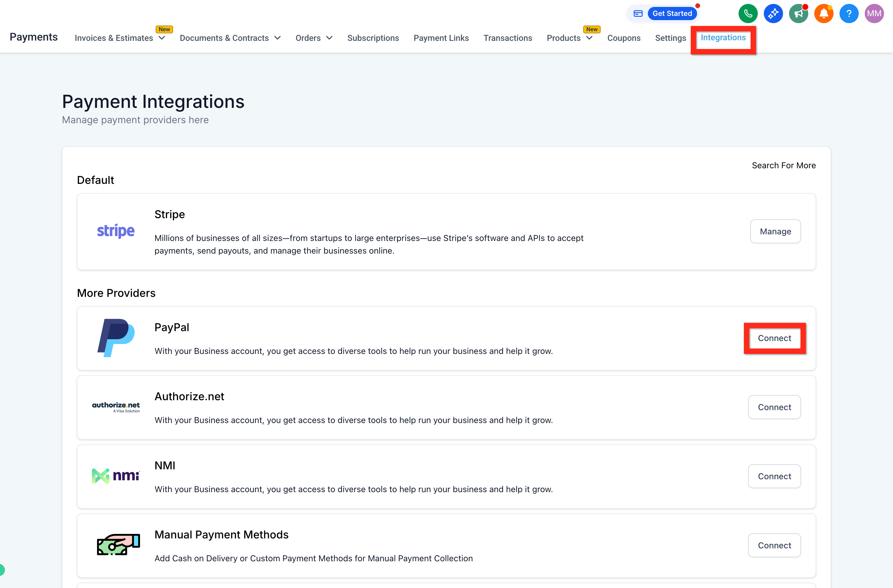This screenshot has width=893, height=588.
Task: Click the PayPal logo
Action: [x=116, y=338]
